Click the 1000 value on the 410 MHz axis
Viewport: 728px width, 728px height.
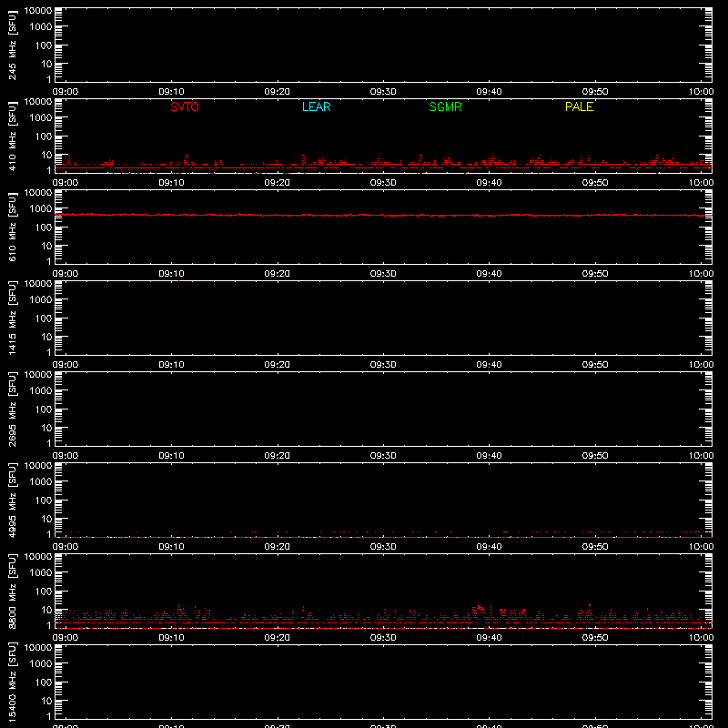[x=41, y=118]
